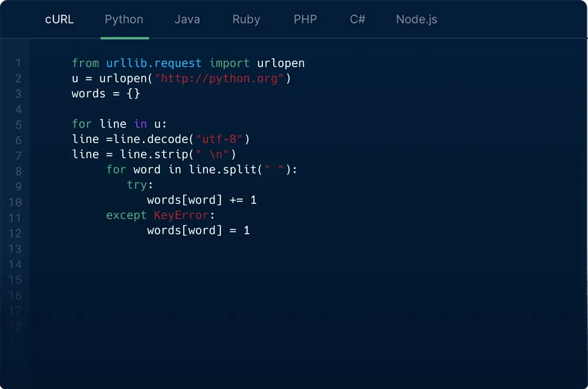Click line number 12 in gutter

pyautogui.click(x=16, y=233)
